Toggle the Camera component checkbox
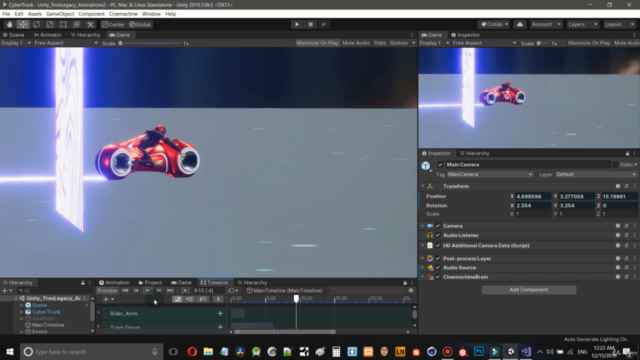The image size is (640, 360). click(438, 226)
